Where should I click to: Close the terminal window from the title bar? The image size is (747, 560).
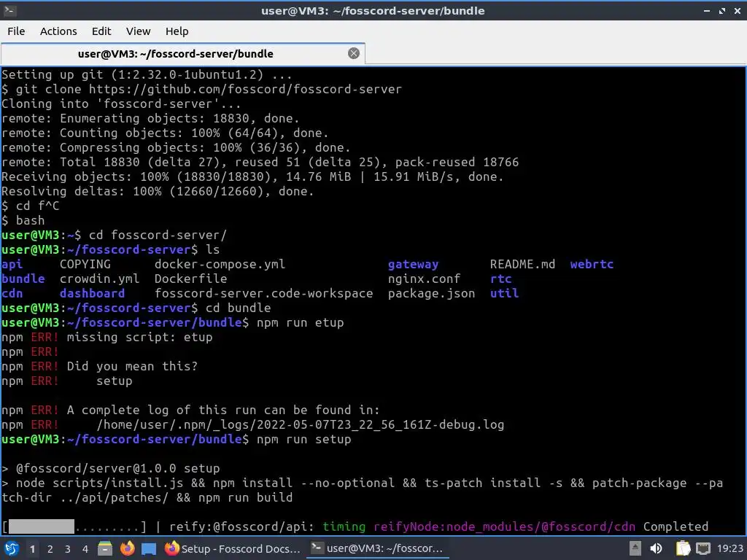pyautogui.click(x=738, y=10)
